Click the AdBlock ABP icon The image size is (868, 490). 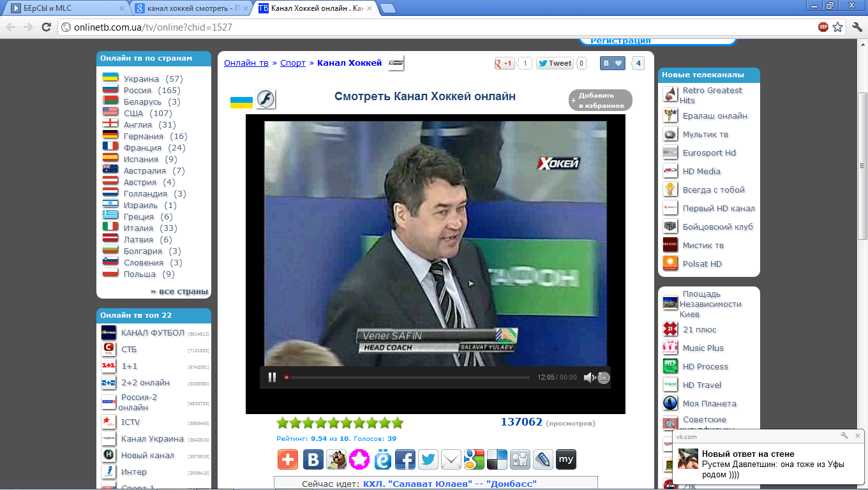coord(823,27)
